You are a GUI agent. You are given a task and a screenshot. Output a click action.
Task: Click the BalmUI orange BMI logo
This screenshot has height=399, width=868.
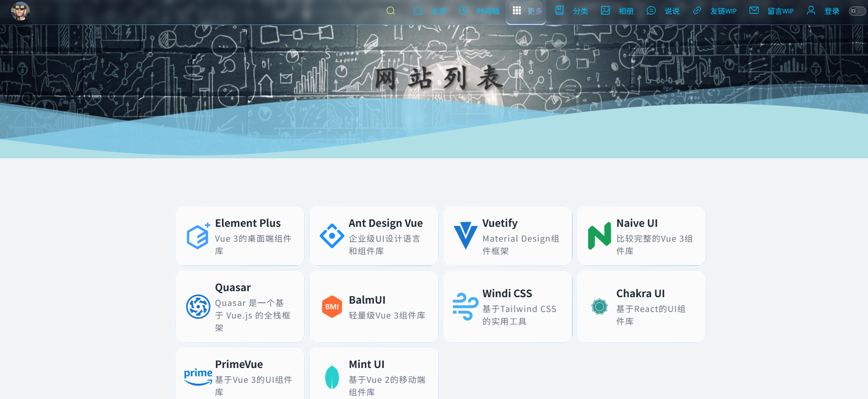coord(332,306)
